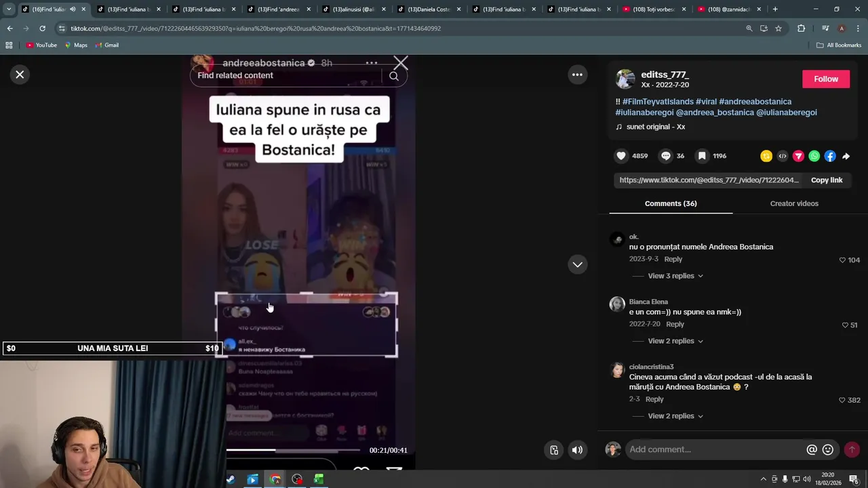868x488 pixels.
Task: Show hidden system tray icons
Action: (764, 479)
